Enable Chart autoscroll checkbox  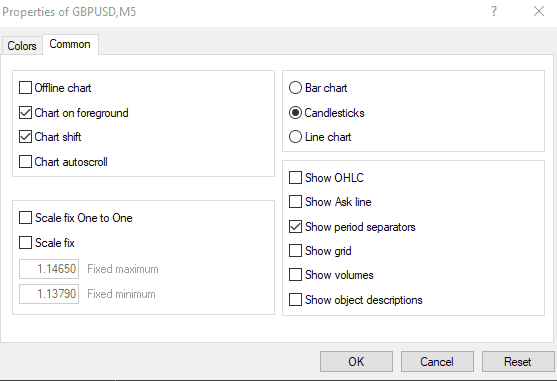pos(25,162)
